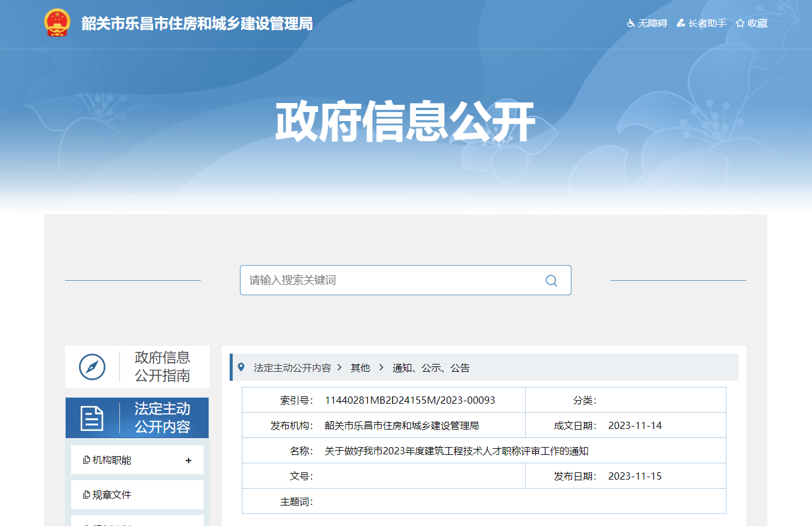Open 通知、公示、公告 breadcrumb link
Image resolution: width=812 pixels, height=526 pixels.
click(x=431, y=368)
